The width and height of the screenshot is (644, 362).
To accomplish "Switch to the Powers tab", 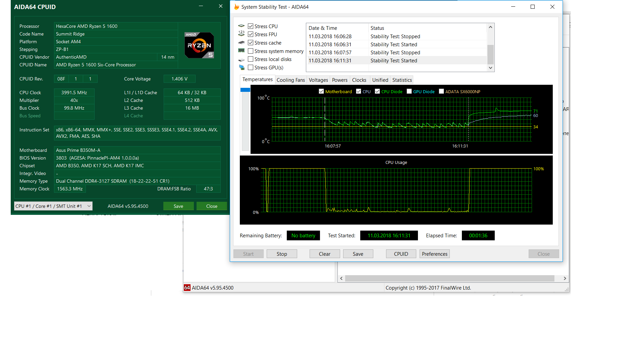I will pyautogui.click(x=340, y=80).
